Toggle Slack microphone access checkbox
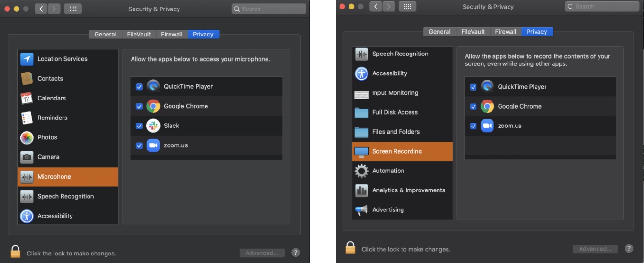This screenshot has height=263, width=644. point(139,126)
